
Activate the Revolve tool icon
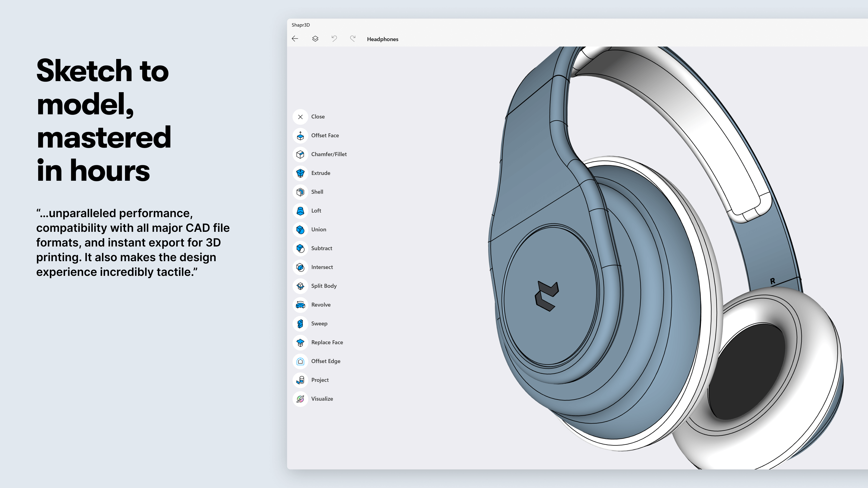(300, 305)
